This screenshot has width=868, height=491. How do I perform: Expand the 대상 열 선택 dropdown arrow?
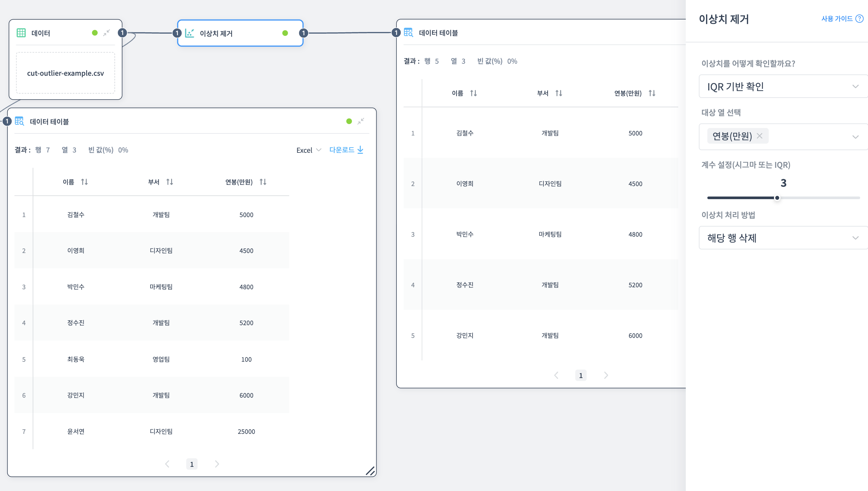click(x=855, y=136)
